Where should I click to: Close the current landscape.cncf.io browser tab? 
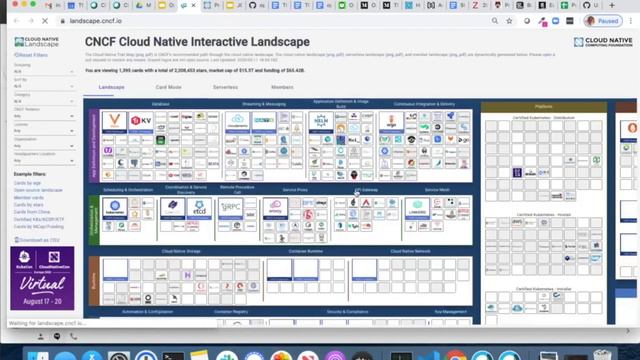click(193, 5)
